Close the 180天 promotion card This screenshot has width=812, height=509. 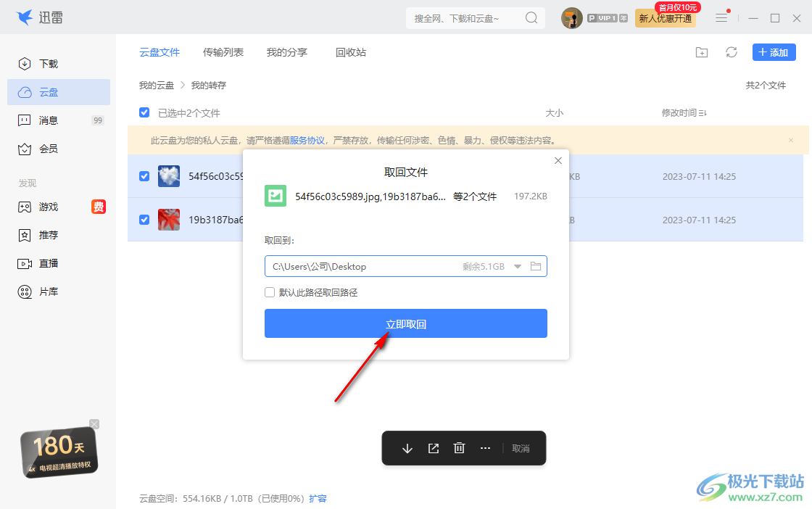(x=94, y=424)
